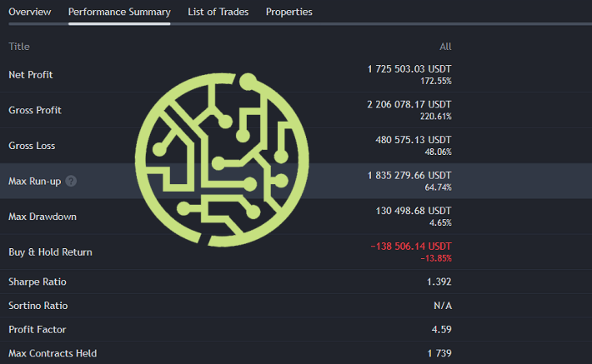Image resolution: width=592 pixels, height=364 pixels.
Task: Click the Max Run-up help icon
Action: (x=71, y=181)
